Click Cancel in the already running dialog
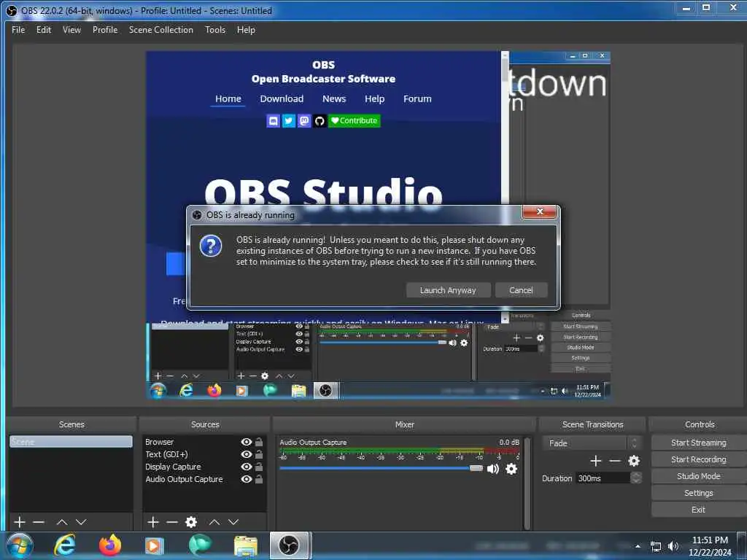This screenshot has height=560, width=747. pos(521,290)
